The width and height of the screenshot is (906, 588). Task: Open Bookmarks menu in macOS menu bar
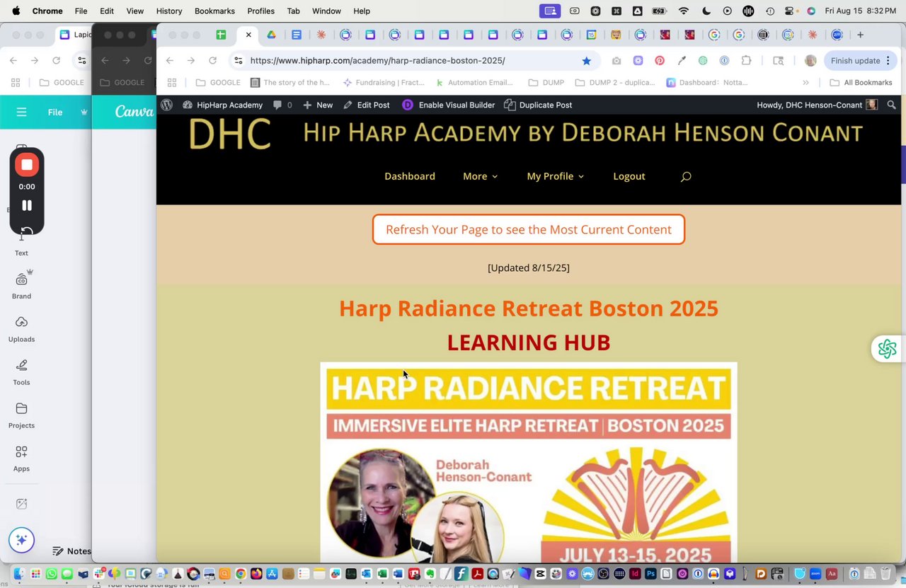[214, 11]
